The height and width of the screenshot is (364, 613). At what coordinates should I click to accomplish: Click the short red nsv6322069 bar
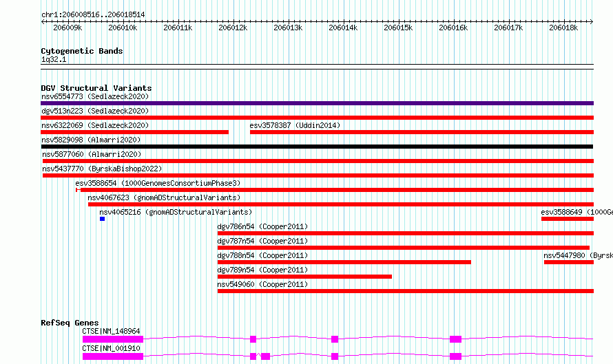[x=134, y=132]
